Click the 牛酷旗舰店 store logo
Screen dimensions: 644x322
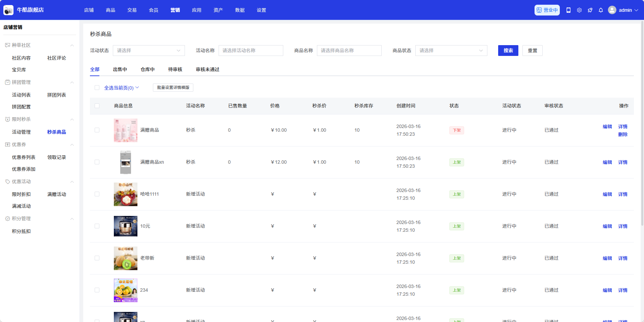click(x=8, y=10)
